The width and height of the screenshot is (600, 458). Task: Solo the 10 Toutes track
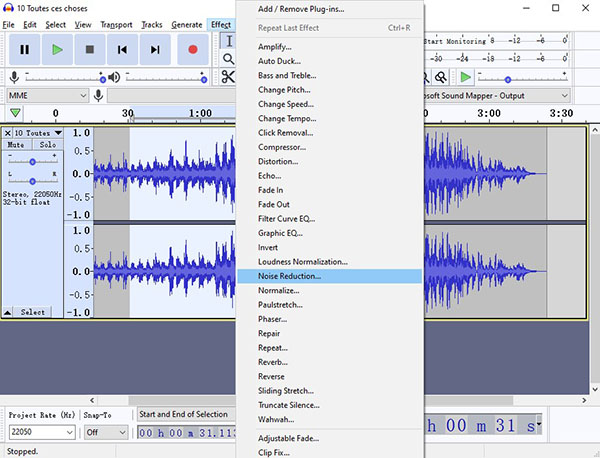[x=47, y=145]
